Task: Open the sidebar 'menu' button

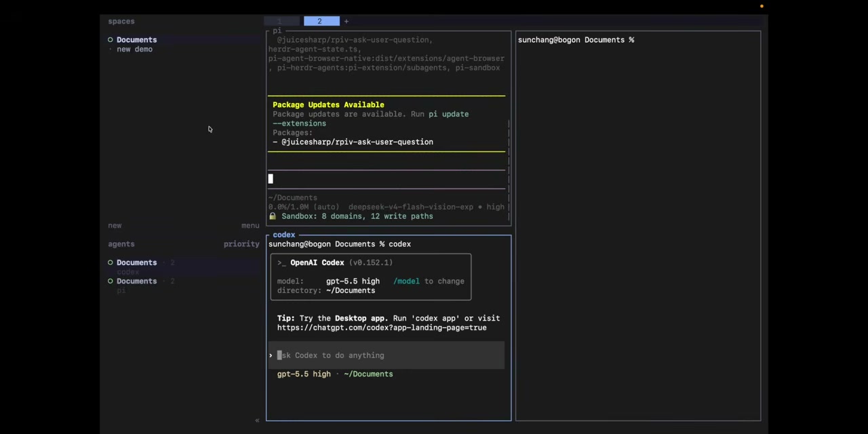Action: pyautogui.click(x=250, y=226)
